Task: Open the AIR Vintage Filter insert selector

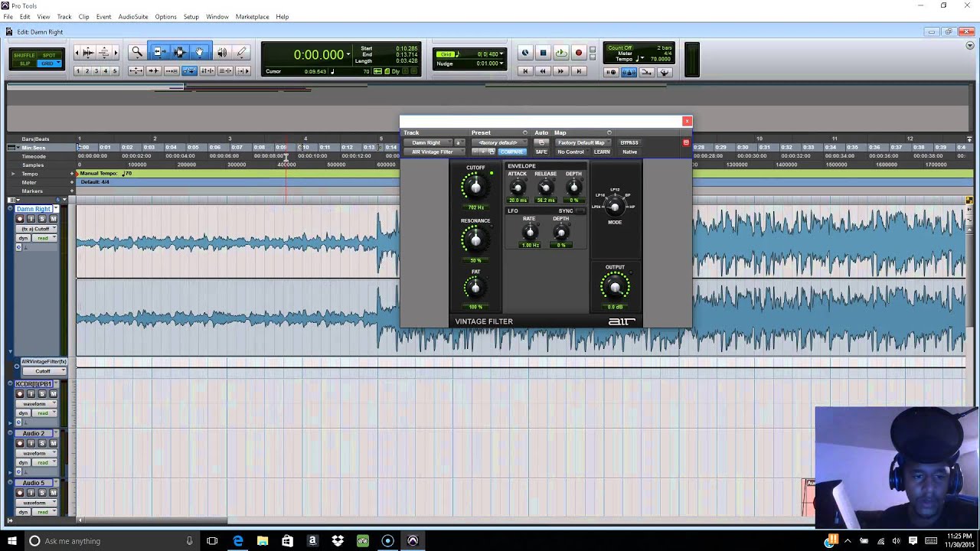Action: 433,152
